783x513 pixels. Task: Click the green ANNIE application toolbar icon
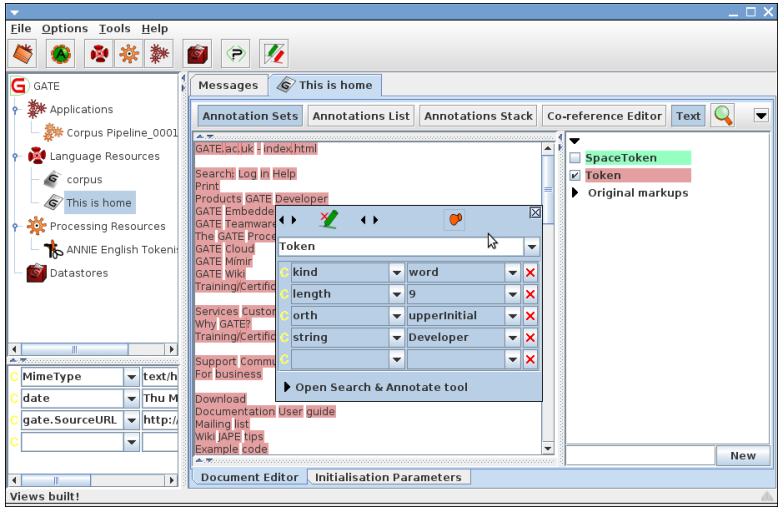point(61,54)
